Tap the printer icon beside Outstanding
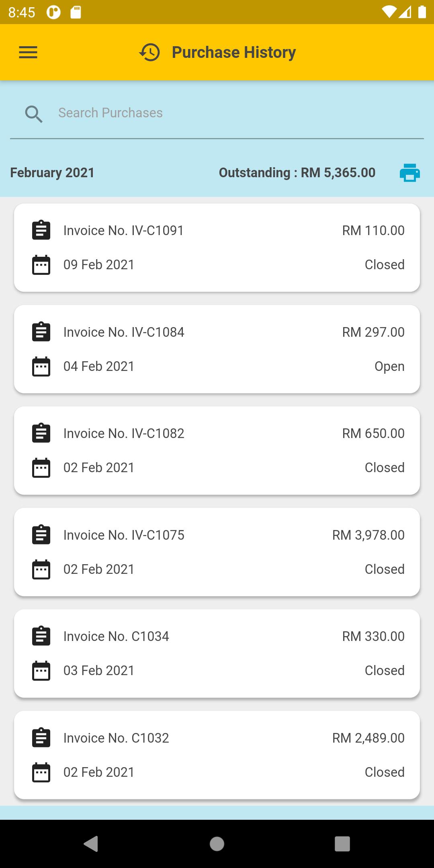The image size is (434, 868). click(x=409, y=173)
